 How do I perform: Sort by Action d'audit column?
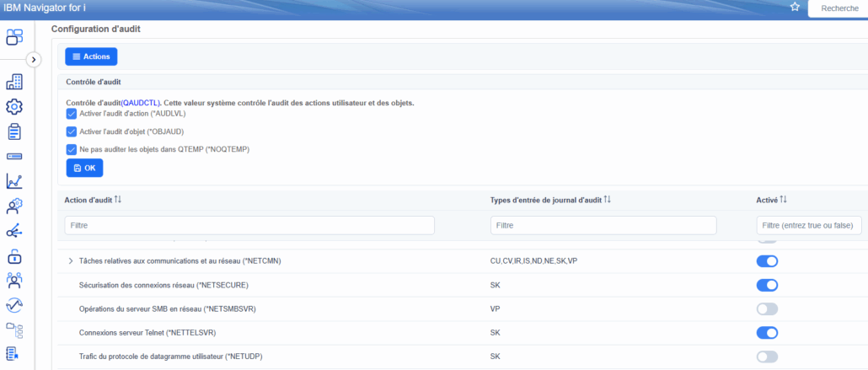click(x=117, y=200)
